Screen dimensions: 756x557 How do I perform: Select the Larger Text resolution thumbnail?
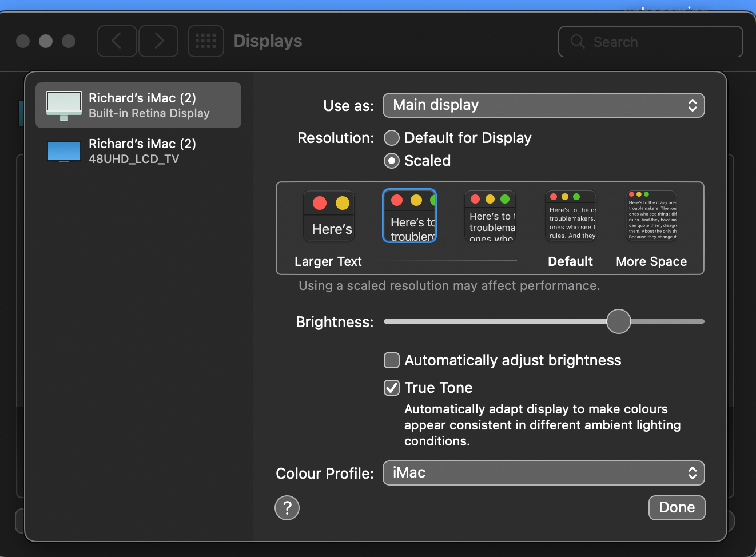[x=328, y=216]
